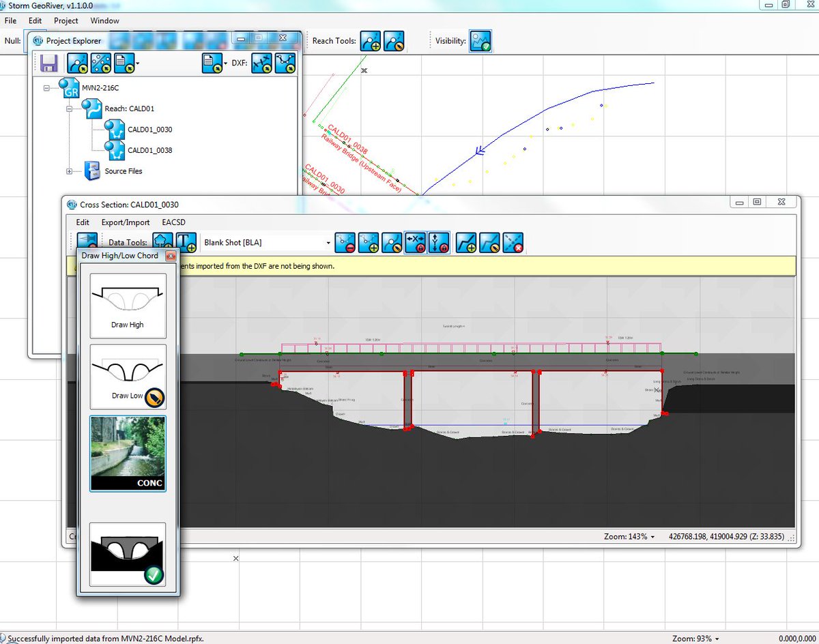Click the vertical lock adjustment icon in cross section toolbar
This screenshot has width=819, height=644.
pyautogui.click(x=440, y=243)
